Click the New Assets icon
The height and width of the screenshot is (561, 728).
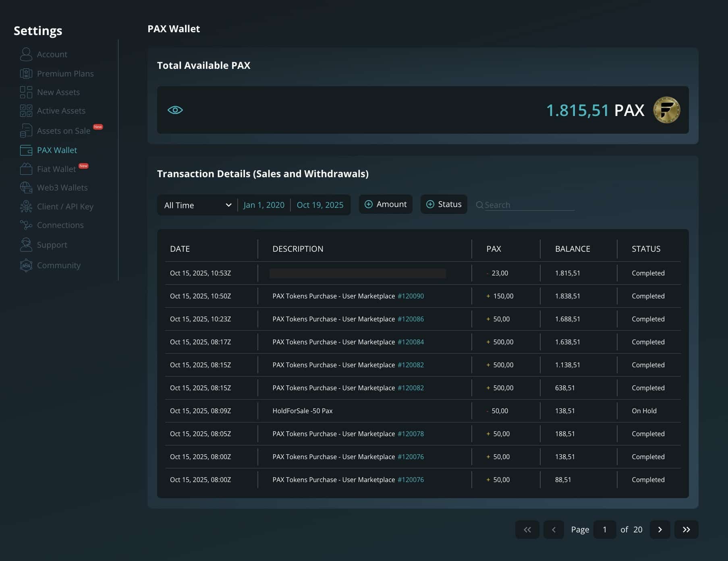click(x=26, y=92)
